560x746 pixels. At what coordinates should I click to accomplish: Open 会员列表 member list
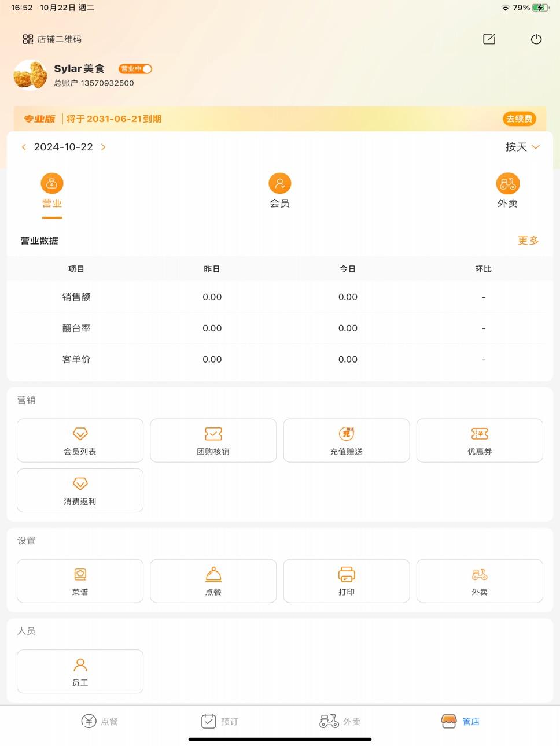pyautogui.click(x=80, y=441)
